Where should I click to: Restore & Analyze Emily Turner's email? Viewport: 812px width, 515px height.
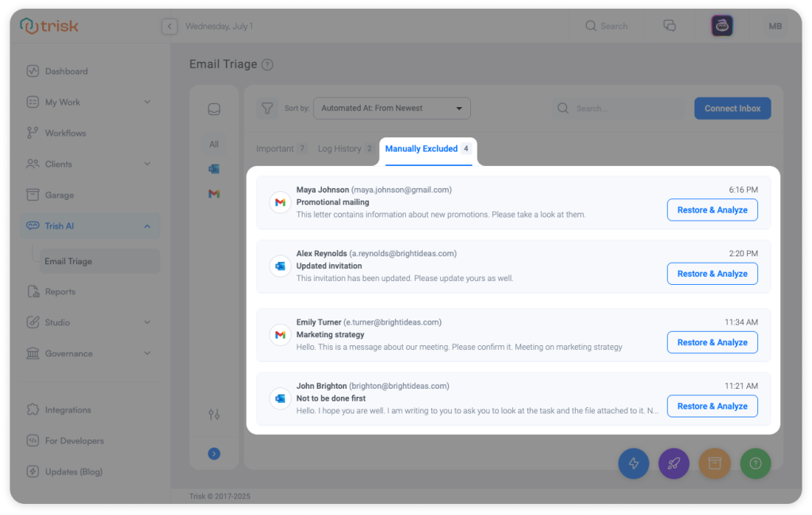click(x=712, y=343)
